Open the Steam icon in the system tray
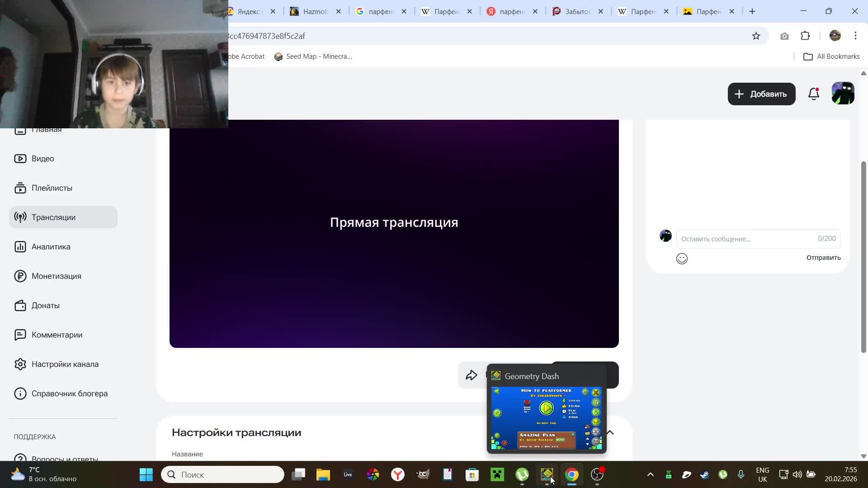 coord(704,474)
